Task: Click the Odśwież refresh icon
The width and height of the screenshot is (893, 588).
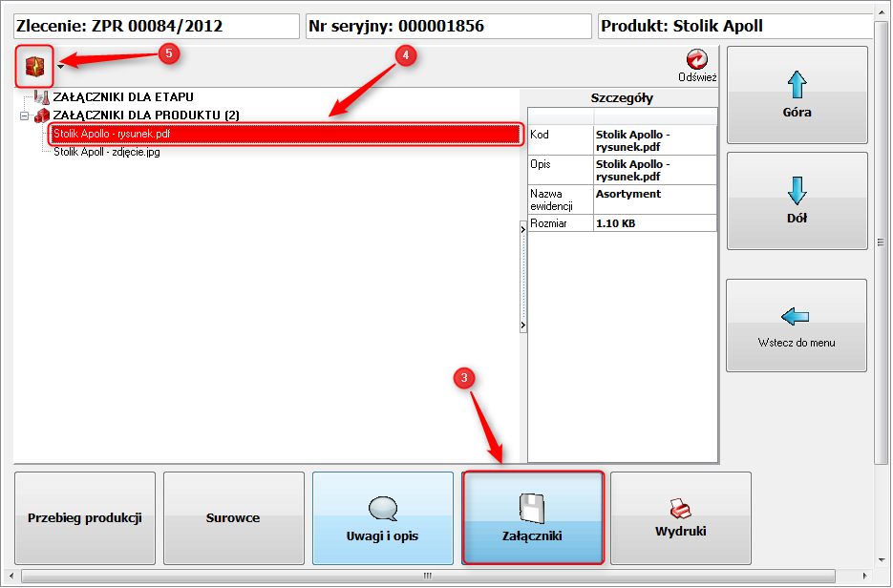Action: point(696,60)
